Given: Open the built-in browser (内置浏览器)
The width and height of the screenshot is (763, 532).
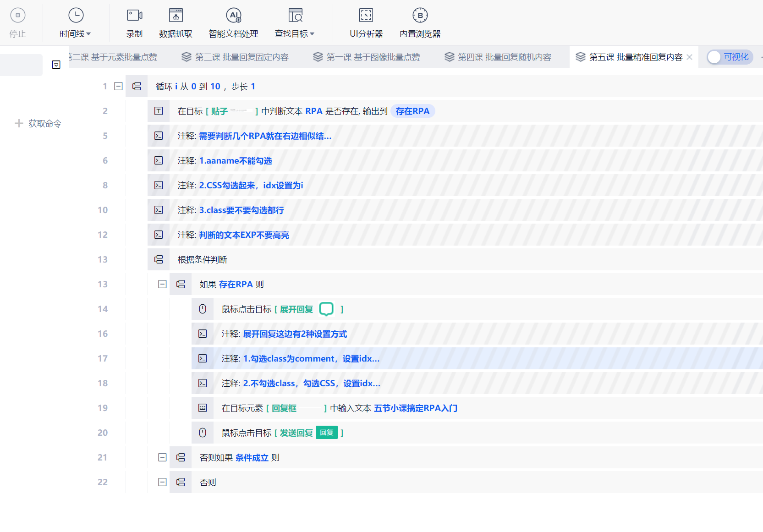Looking at the screenshot, I should click(420, 15).
